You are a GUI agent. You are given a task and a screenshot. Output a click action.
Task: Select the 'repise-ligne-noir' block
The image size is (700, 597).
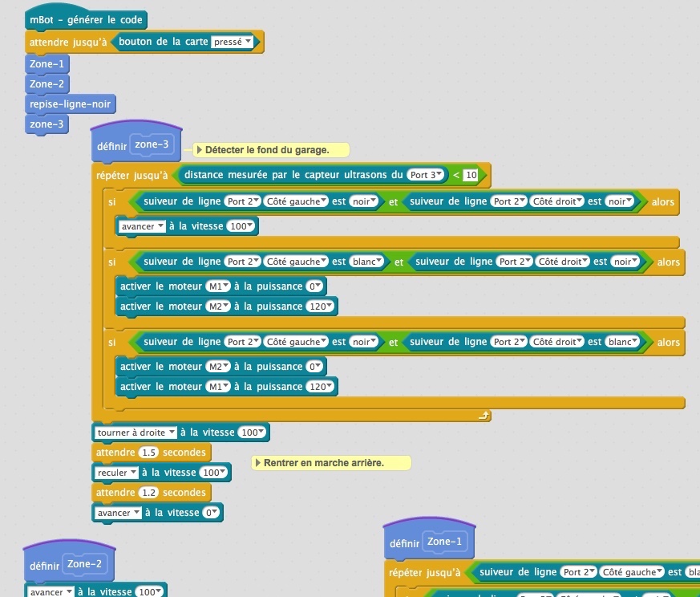coord(71,104)
